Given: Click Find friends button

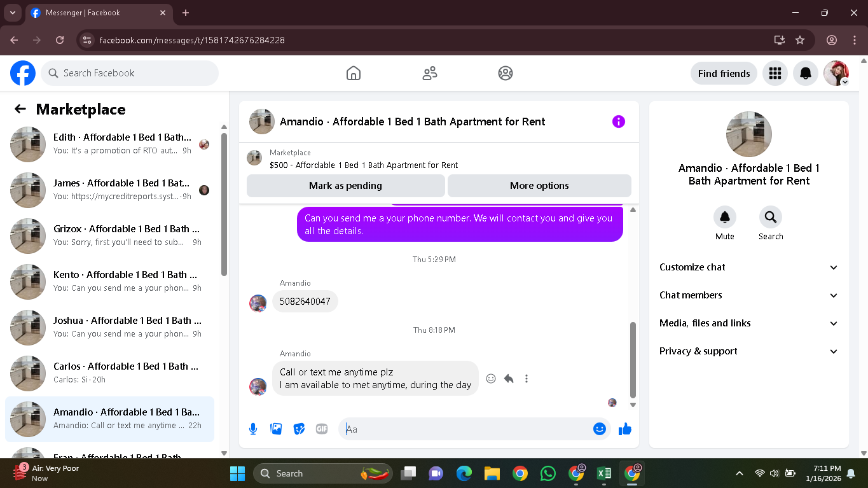Looking at the screenshot, I should pos(724,73).
